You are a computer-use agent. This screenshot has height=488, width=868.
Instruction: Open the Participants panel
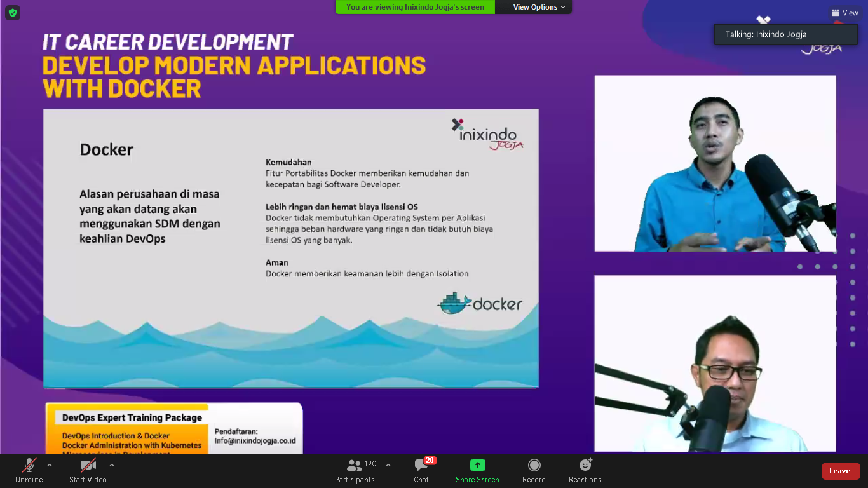[x=355, y=471]
